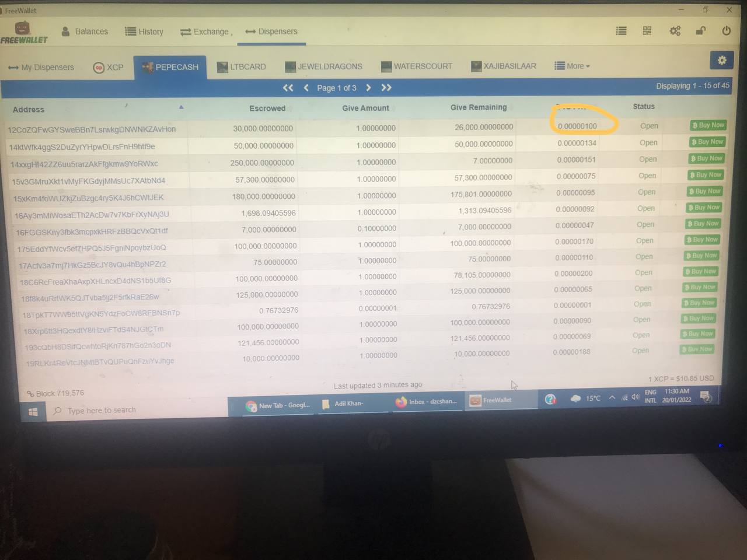Image resolution: width=747 pixels, height=560 pixels.
Task: Buy Now for address 15xKm4foWUZkjZuBzgc
Action: pos(705,191)
